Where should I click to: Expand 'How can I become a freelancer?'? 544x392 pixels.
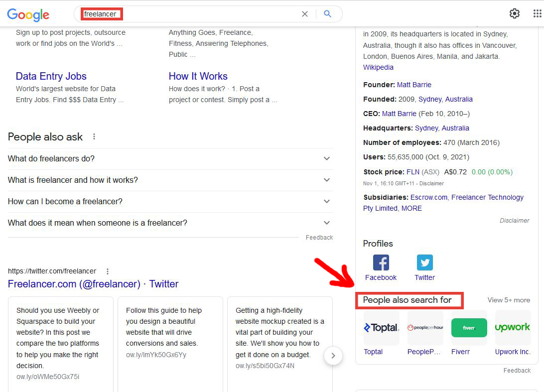click(170, 202)
